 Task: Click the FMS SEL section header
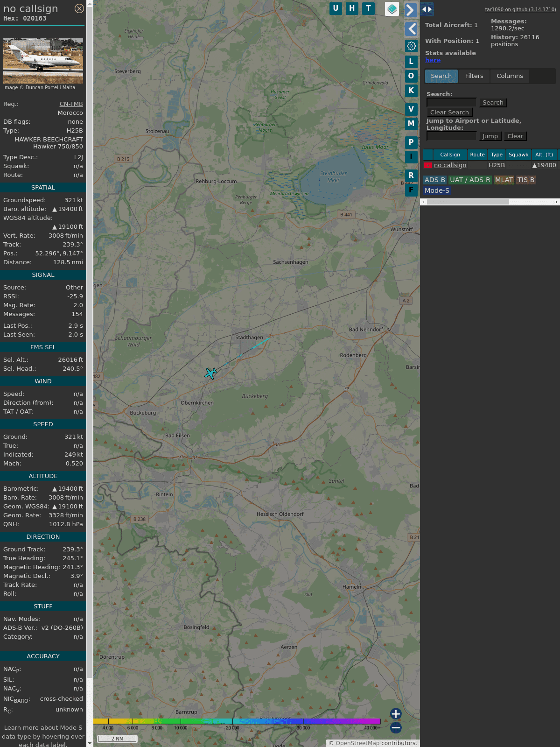coord(43,347)
